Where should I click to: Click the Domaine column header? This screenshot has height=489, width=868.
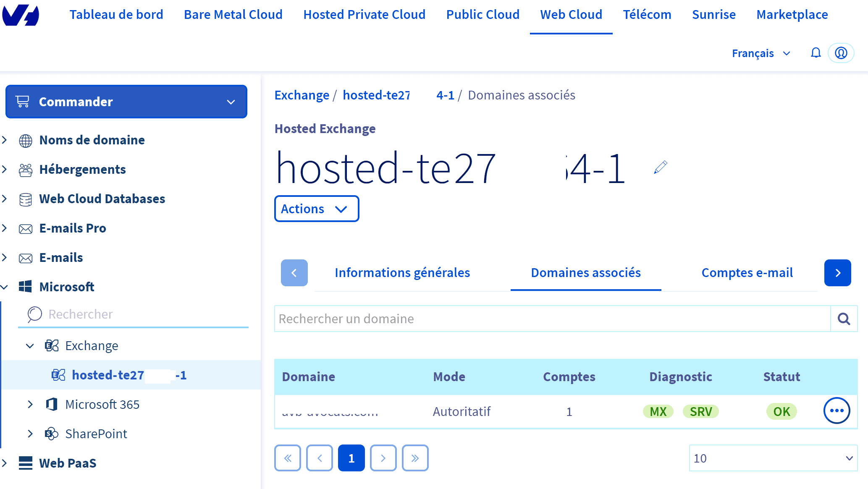point(309,377)
